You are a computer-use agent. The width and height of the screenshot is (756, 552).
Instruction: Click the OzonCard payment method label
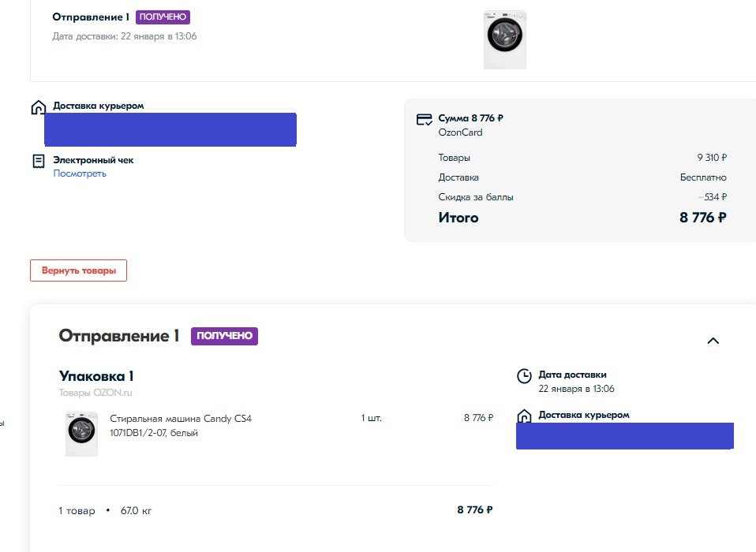tap(460, 132)
